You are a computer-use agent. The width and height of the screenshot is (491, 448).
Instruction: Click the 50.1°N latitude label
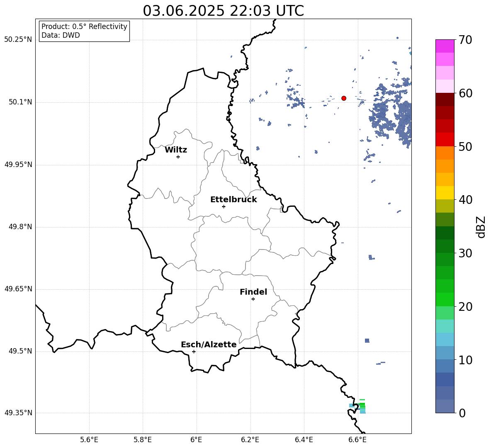20,102
